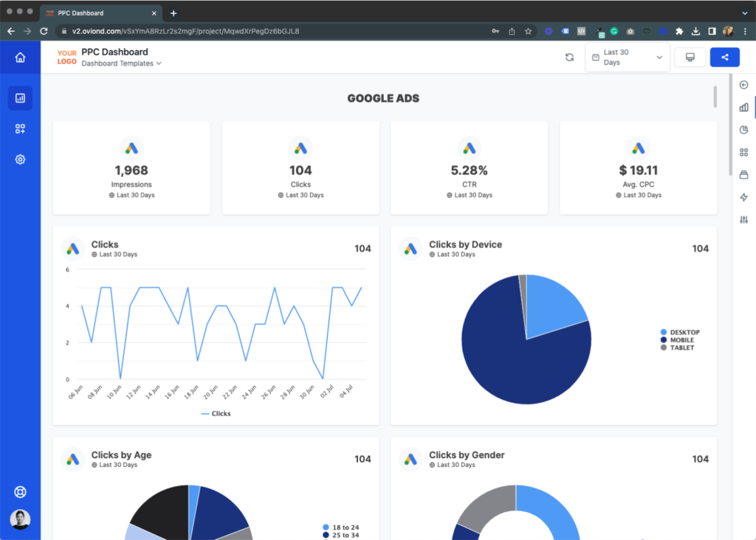The height and width of the screenshot is (540, 756).
Task: Toggle the TABLET legend entry
Action: click(x=677, y=347)
